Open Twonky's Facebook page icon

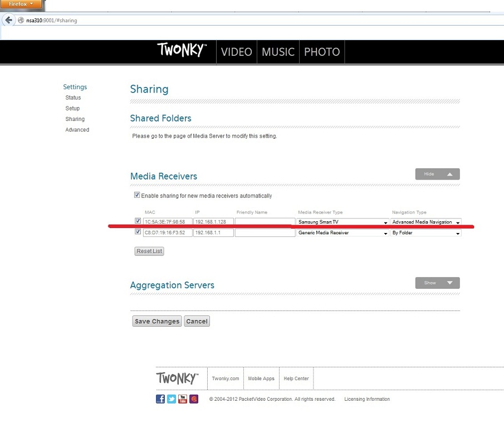pyautogui.click(x=160, y=399)
